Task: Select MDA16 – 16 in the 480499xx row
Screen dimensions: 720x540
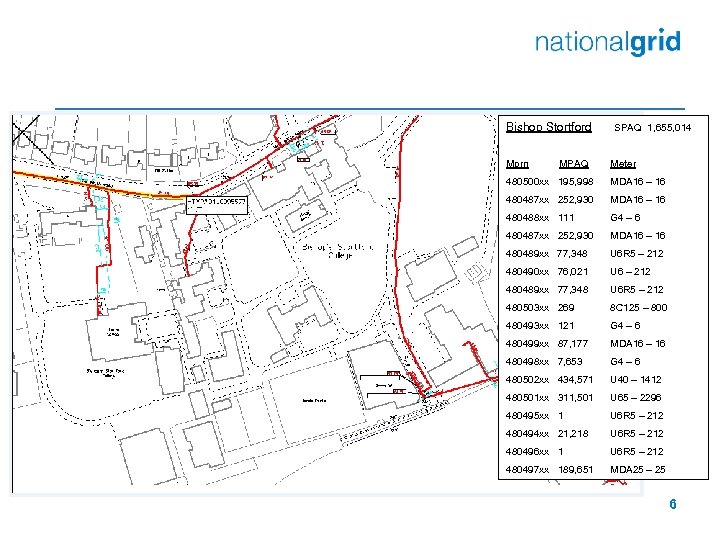Action: [x=637, y=343]
